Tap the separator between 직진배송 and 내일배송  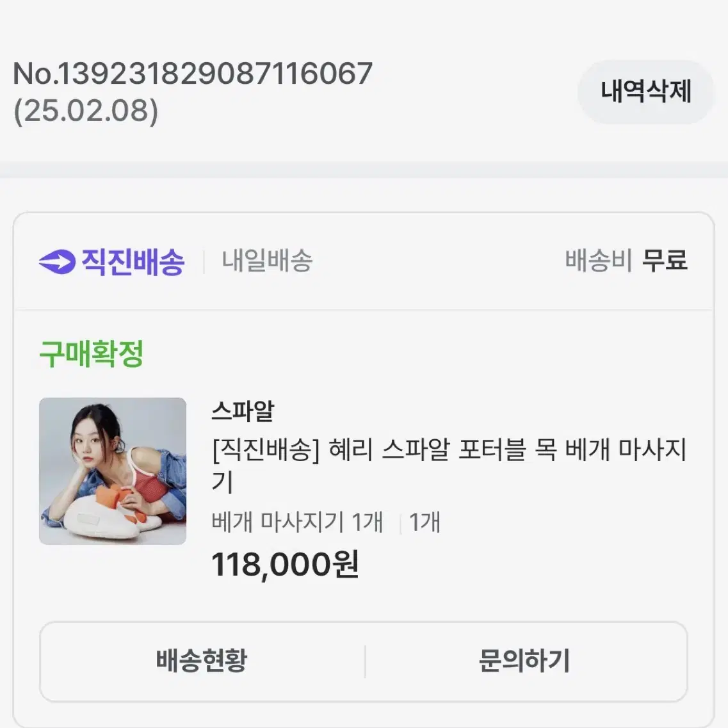(x=204, y=262)
